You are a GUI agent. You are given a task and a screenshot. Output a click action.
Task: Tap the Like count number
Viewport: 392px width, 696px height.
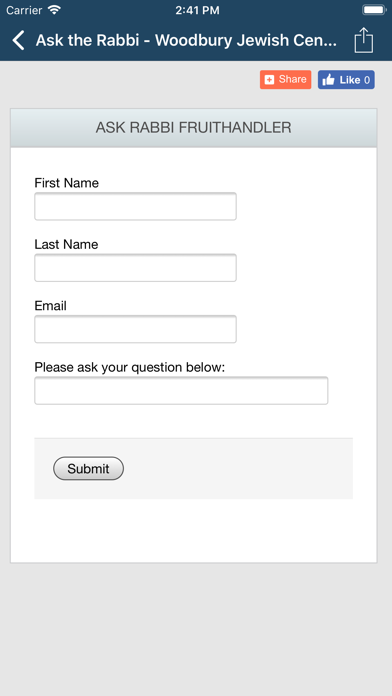pyautogui.click(x=367, y=80)
